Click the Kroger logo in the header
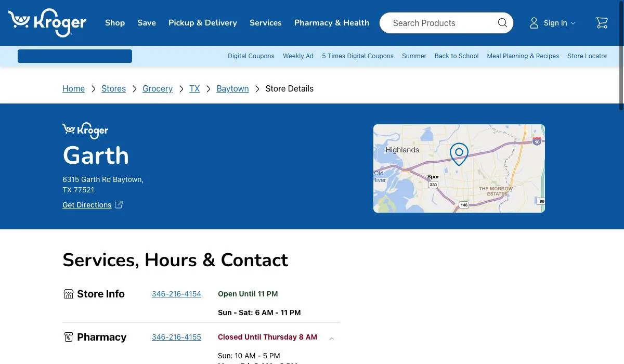The width and height of the screenshot is (624, 364). click(47, 23)
